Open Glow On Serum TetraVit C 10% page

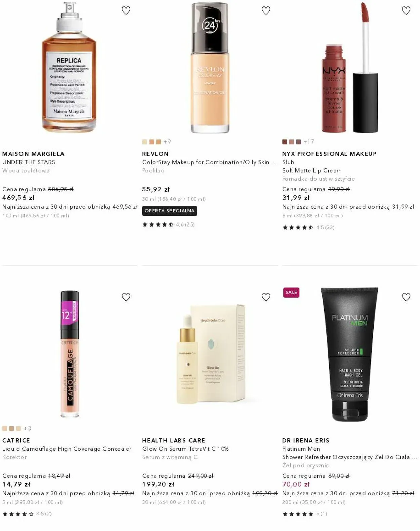pos(185,449)
